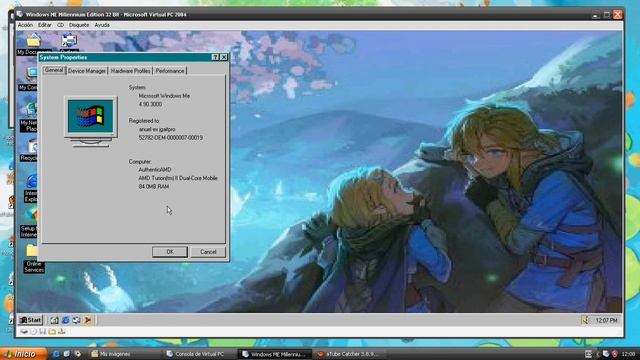Screen dimensions: 640x360
Task: Open the Recycle Bin desktop icon
Action: (x=29, y=149)
